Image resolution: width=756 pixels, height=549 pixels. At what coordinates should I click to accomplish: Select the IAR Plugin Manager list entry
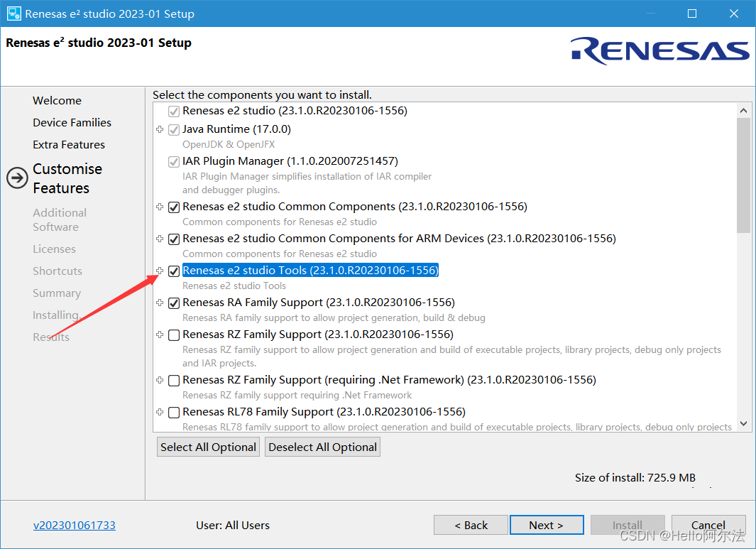pos(290,161)
